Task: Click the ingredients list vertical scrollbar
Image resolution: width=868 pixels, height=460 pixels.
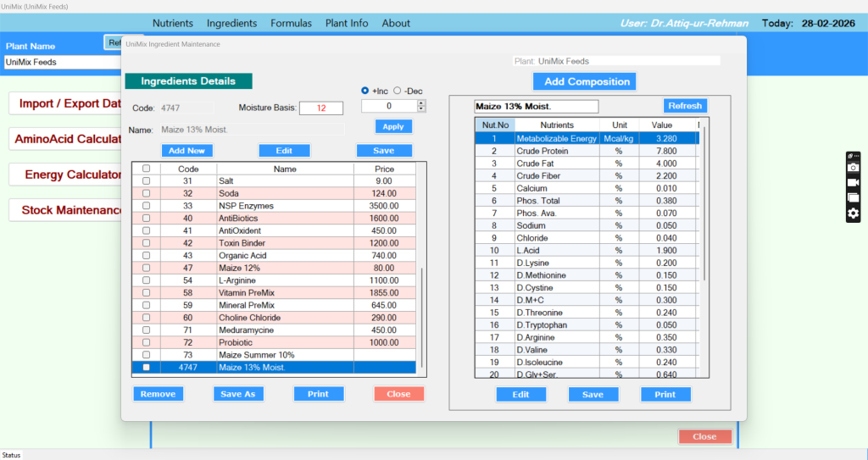Action: [x=421, y=313]
